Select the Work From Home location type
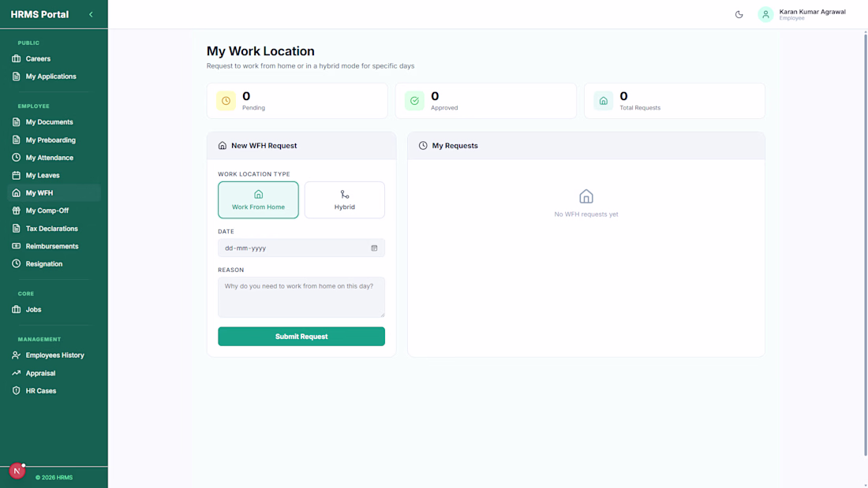 258,199
